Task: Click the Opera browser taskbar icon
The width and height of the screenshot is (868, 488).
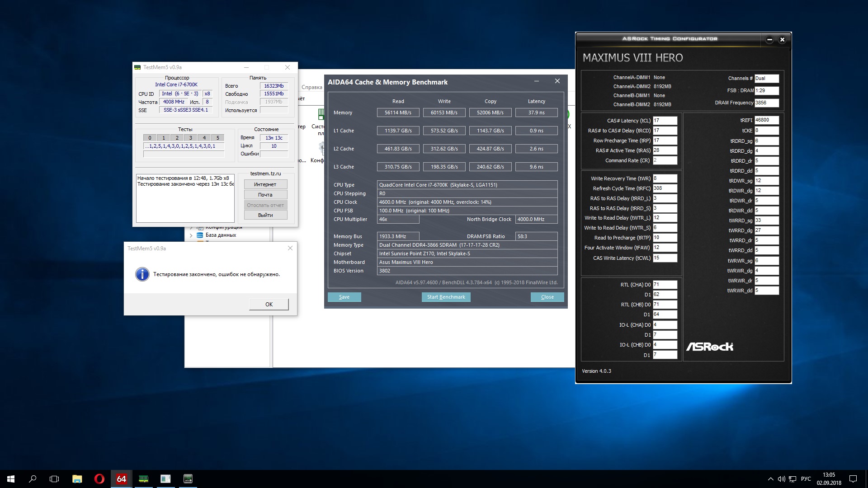Action: point(99,479)
